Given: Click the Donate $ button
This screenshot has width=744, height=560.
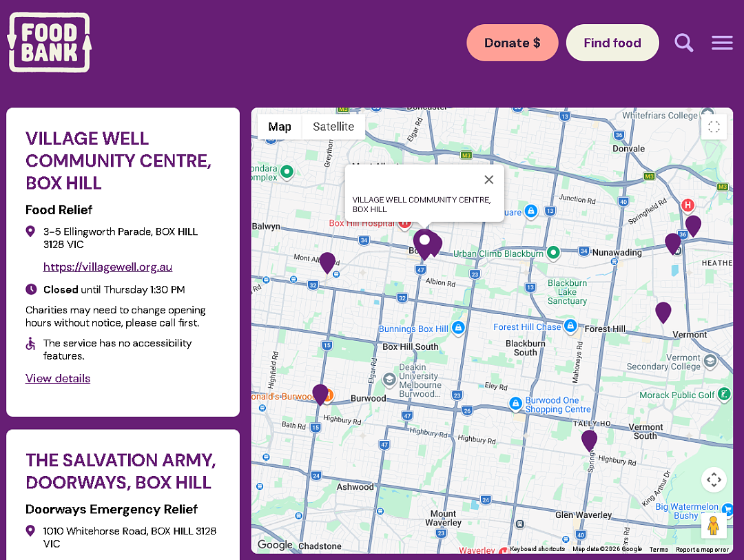Looking at the screenshot, I should [x=512, y=43].
